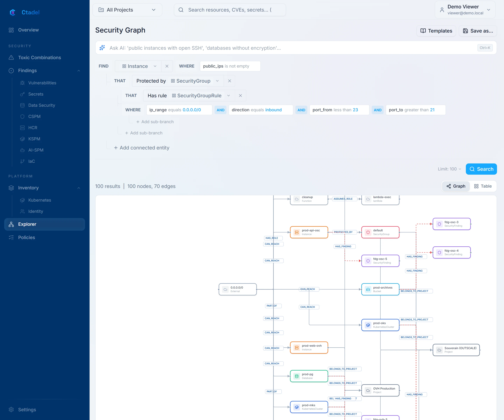The width and height of the screenshot is (504, 420).
Task: Click the default SecurityGroup shield icon
Action: click(368, 232)
